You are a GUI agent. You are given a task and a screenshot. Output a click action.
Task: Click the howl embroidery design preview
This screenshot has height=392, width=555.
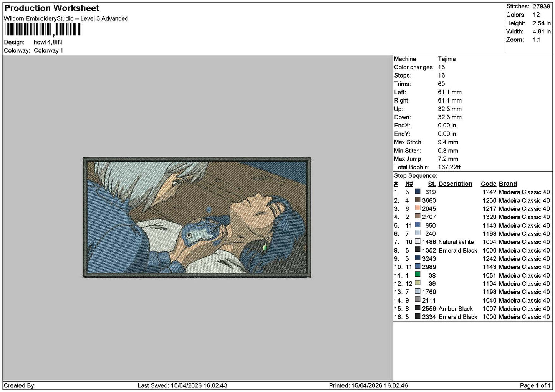[197, 217]
